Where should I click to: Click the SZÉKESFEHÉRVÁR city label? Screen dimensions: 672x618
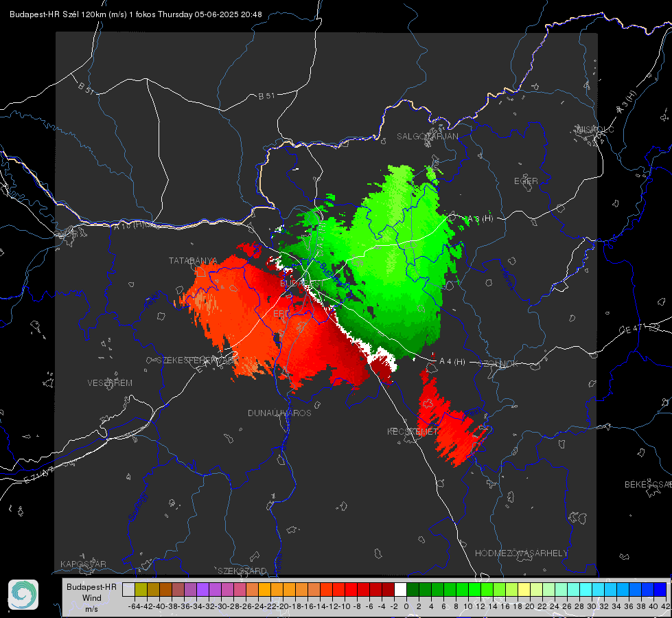tap(197, 360)
